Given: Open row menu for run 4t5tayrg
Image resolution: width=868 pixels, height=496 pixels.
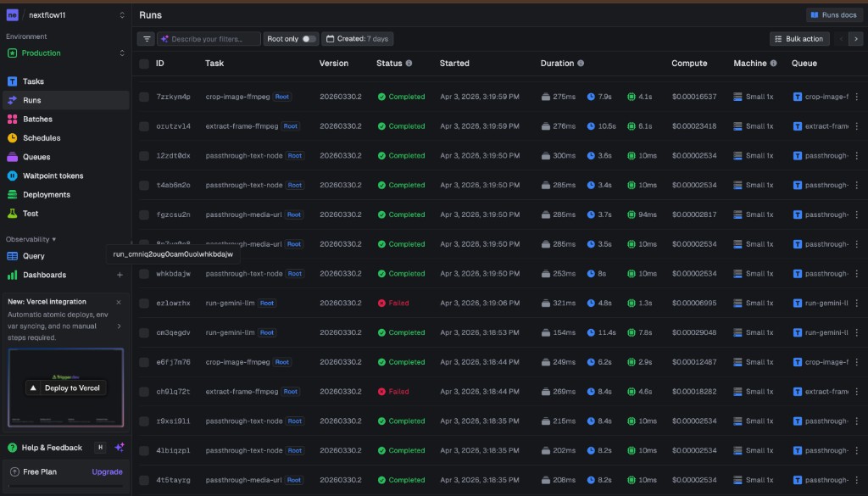Looking at the screenshot, I should [x=856, y=480].
